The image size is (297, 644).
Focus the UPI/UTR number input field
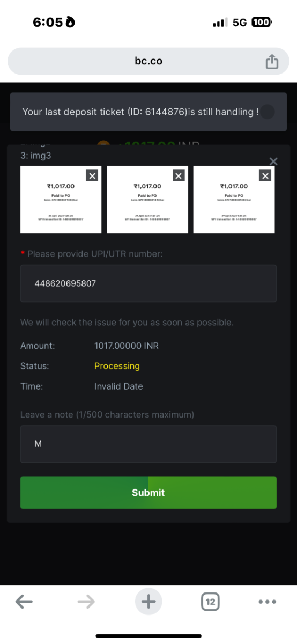click(x=148, y=283)
